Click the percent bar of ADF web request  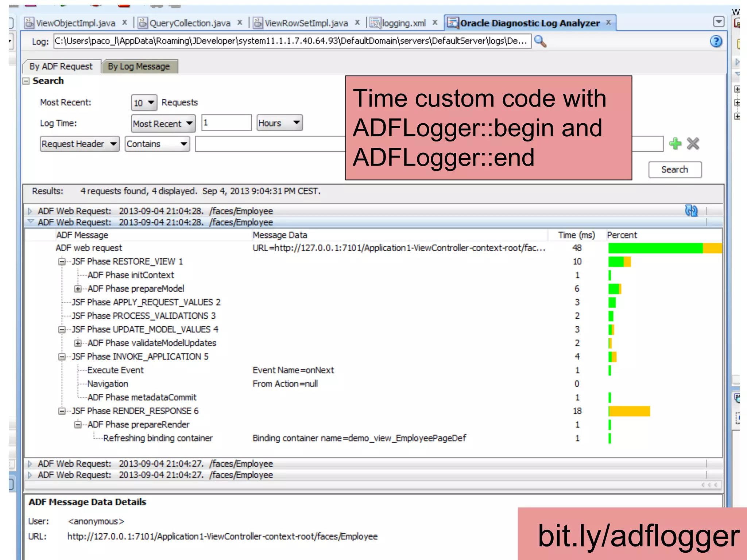[x=665, y=248]
